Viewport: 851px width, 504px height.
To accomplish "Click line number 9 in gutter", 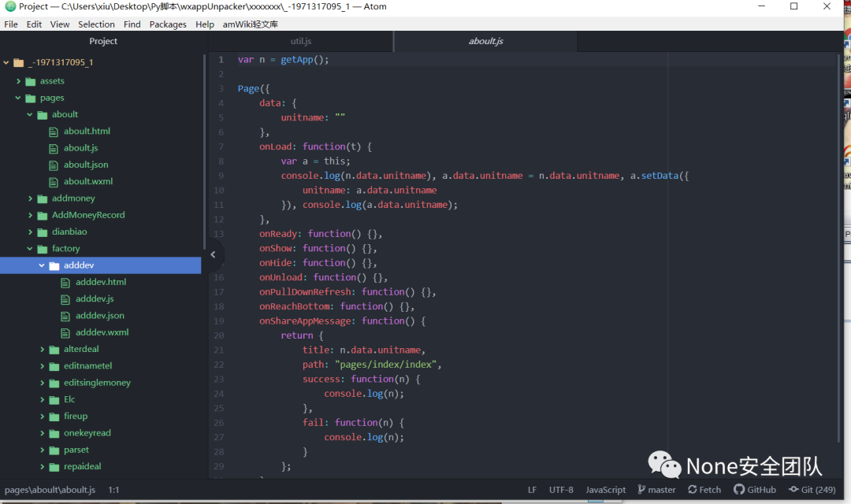I will (x=221, y=176).
